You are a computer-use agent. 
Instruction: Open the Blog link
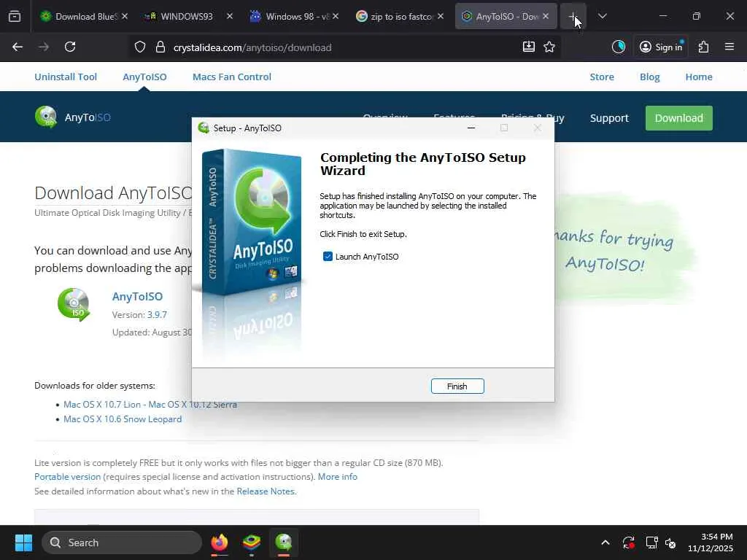[x=650, y=77]
